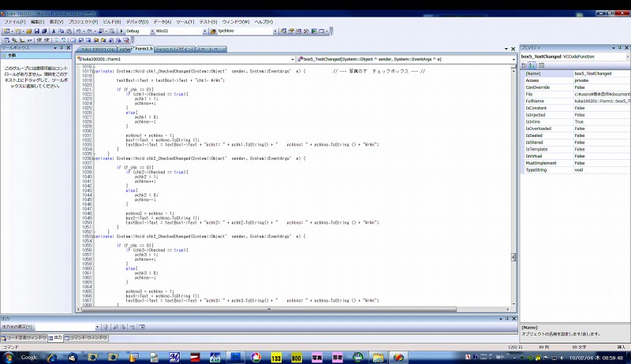Click the Windows Start orb

point(7,357)
